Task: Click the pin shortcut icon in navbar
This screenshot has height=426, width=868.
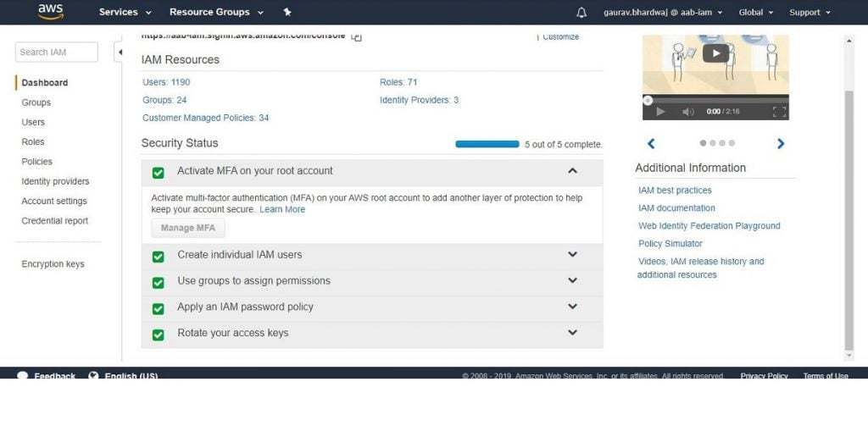Action: (287, 12)
